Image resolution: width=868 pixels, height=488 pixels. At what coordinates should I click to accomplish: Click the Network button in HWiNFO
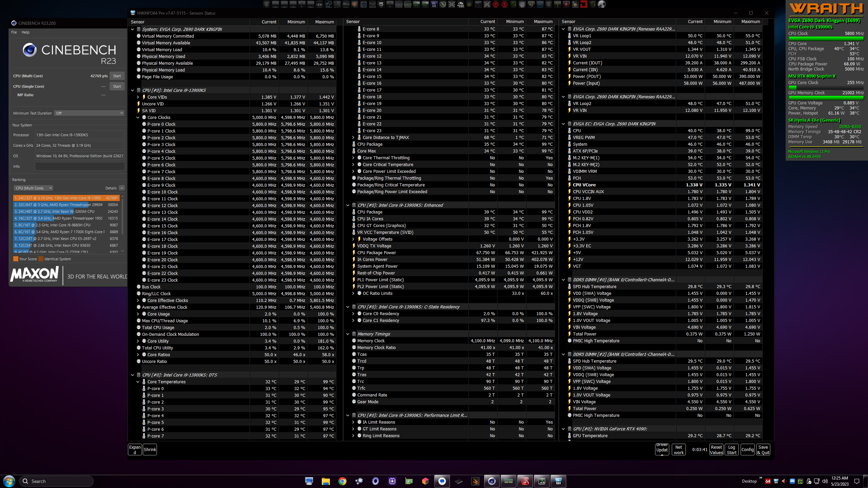[679, 450]
